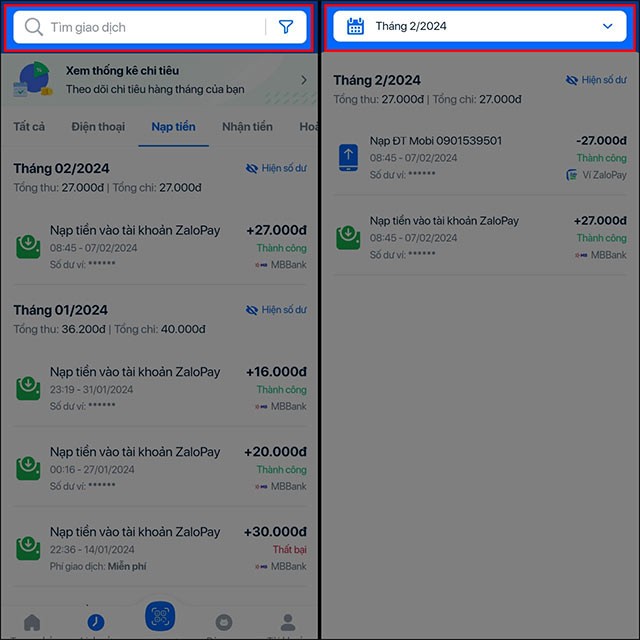Open the transaction filter funnel icon
The height and width of the screenshot is (640, 640).
pos(286,27)
